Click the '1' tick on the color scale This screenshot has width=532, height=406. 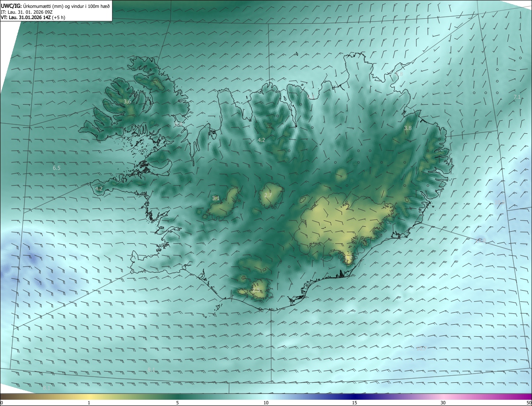point(89,403)
